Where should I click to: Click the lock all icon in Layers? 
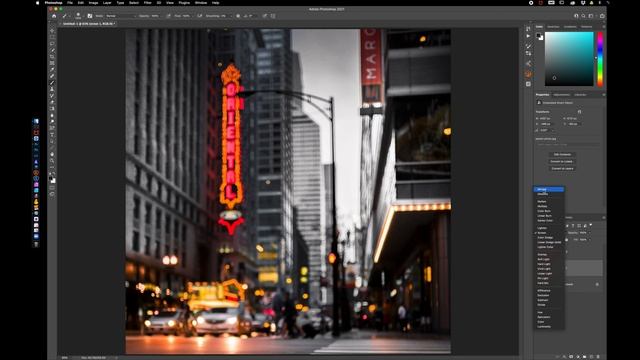(x=567, y=239)
